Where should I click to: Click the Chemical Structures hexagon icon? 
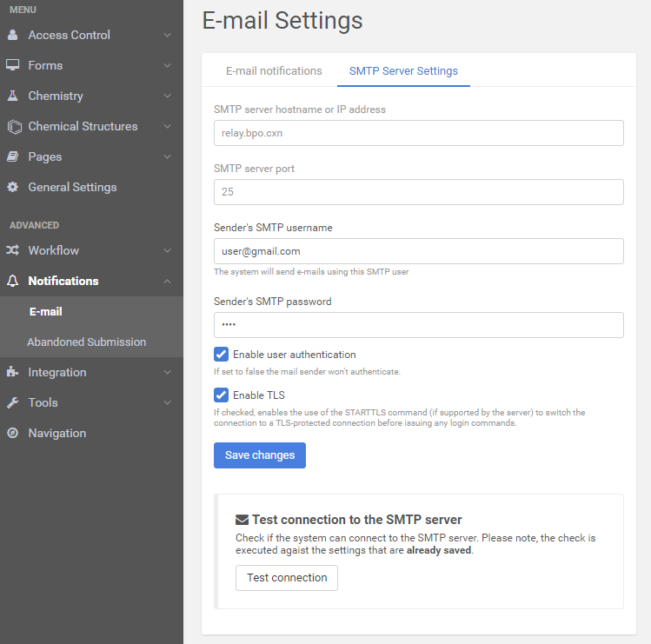click(x=14, y=127)
